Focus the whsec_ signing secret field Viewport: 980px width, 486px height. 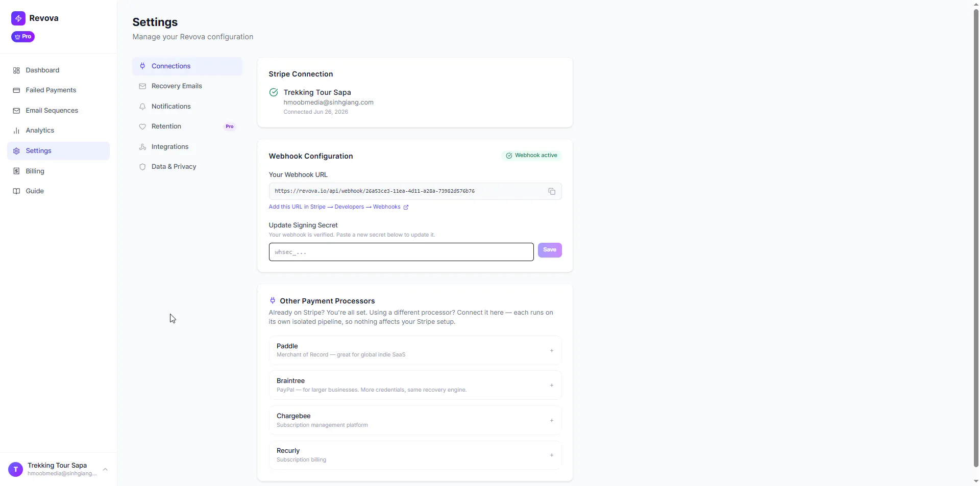coord(401,252)
